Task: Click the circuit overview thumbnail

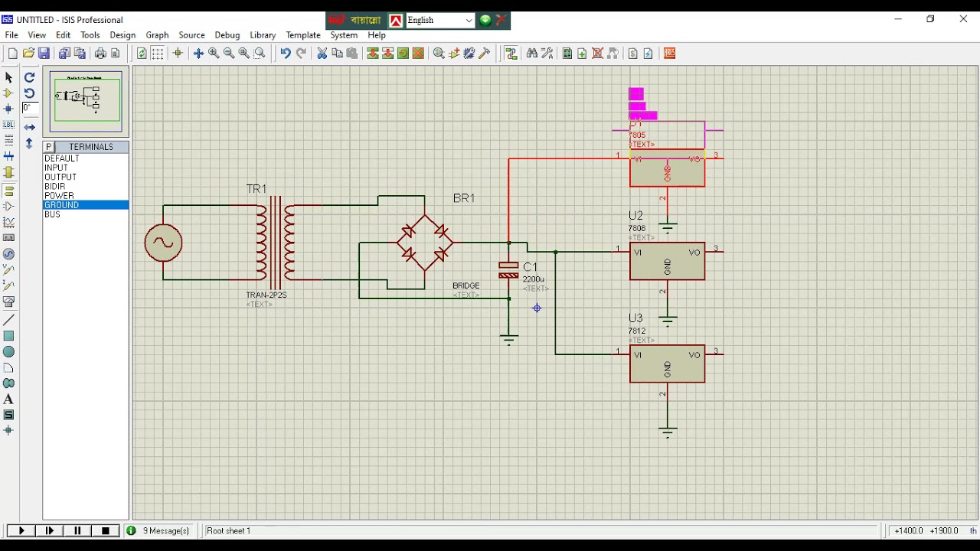Action: pos(86,101)
